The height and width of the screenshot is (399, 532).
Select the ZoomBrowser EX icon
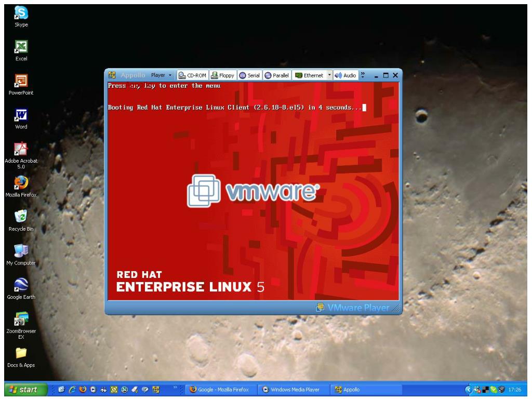tap(21, 325)
